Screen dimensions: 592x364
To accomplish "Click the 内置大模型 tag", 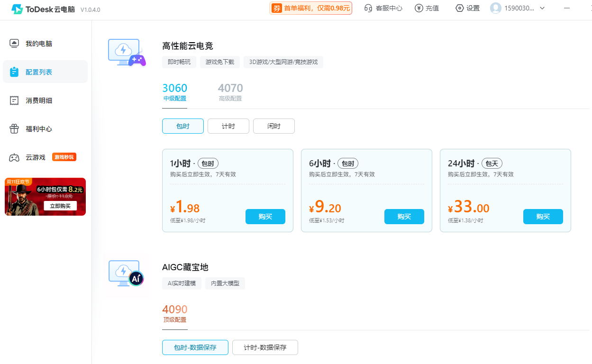I will coord(225,283).
